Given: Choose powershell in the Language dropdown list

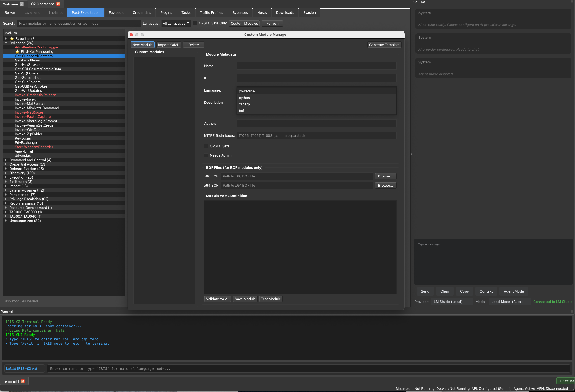Looking at the screenshot, I should point(316,91).
